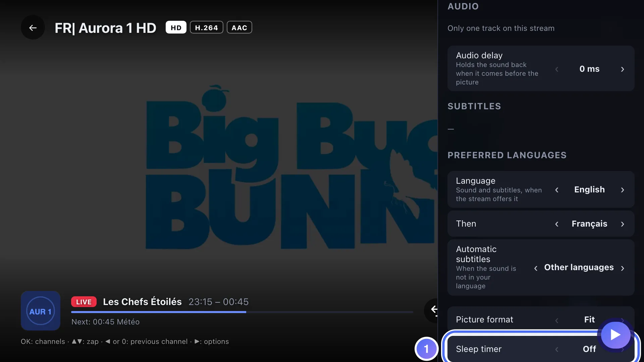Screen dimensions: 644x362
Task: Click the red LIVE indicator badge
Action: 84,302
